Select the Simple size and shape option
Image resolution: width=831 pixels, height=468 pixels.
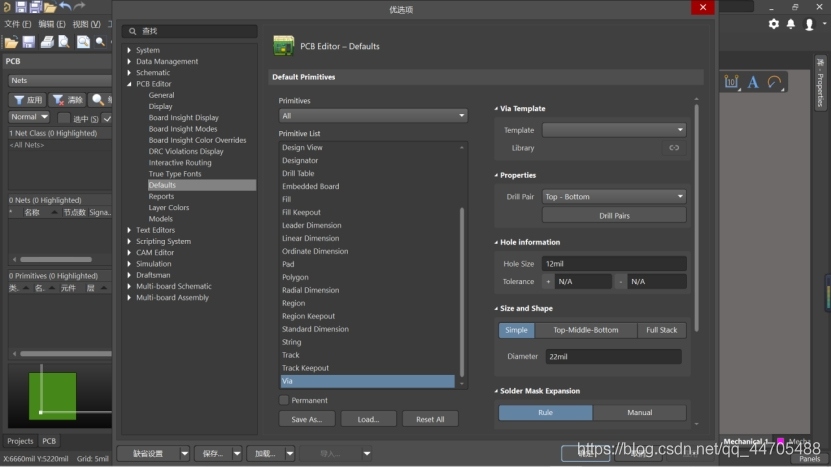516,330
